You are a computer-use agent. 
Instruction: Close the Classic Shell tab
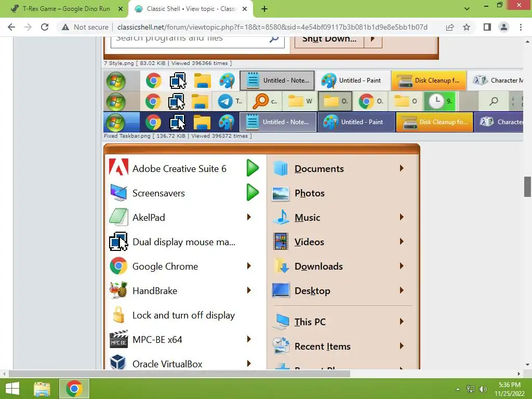[245, 9]
